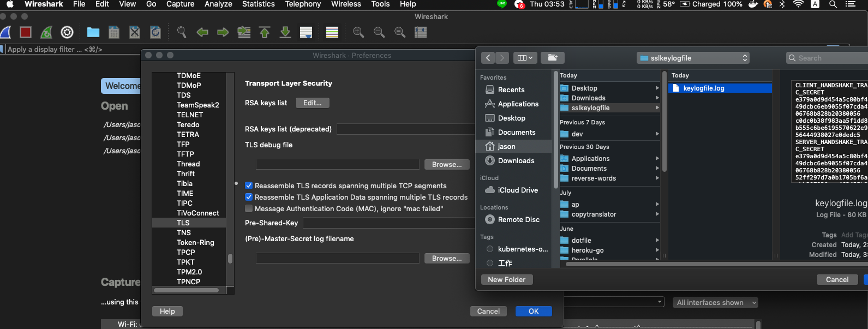Click the Resize columns toolbar icon

tap(421, 32)
